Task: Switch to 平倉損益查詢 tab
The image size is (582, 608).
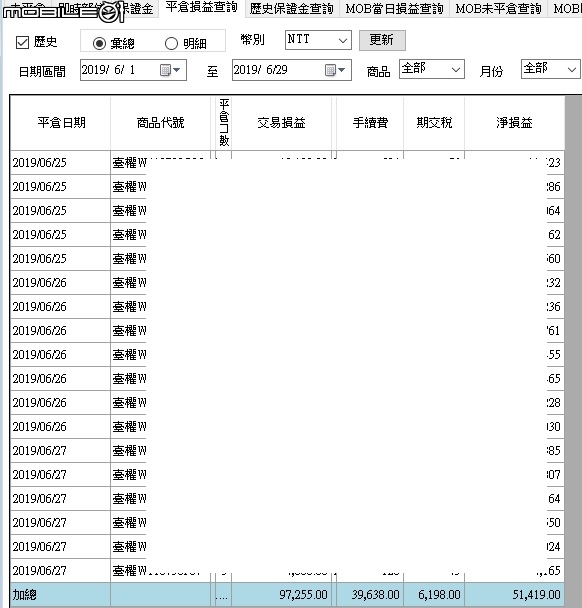Action: click(202, 8)
